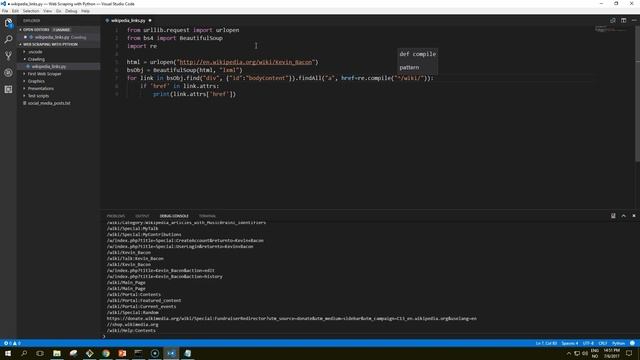Open the Go menu

coord(59,11)
